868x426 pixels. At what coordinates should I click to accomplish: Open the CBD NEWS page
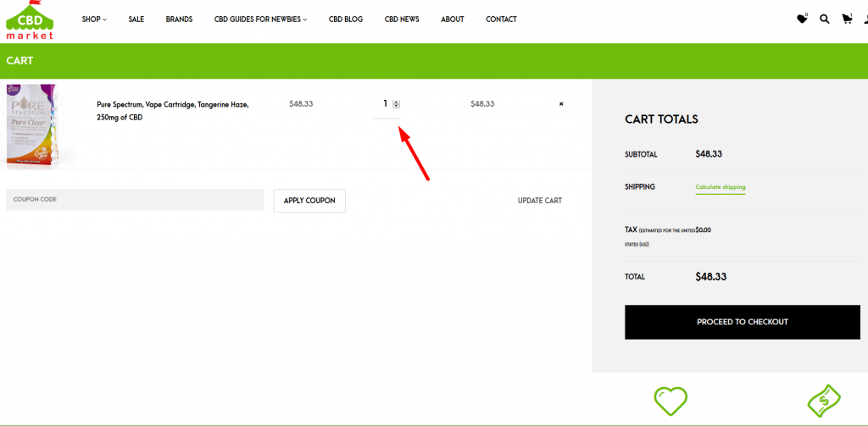[402, 19]
